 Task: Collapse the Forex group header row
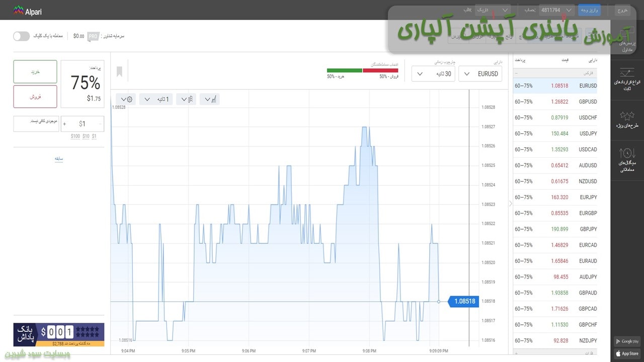pyautogui.click(x=555, y=73)
